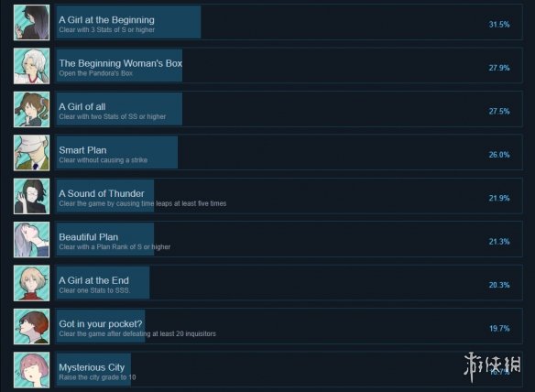
Task: Open the A Girl of all portrait icon
Action: coord(31,109)
